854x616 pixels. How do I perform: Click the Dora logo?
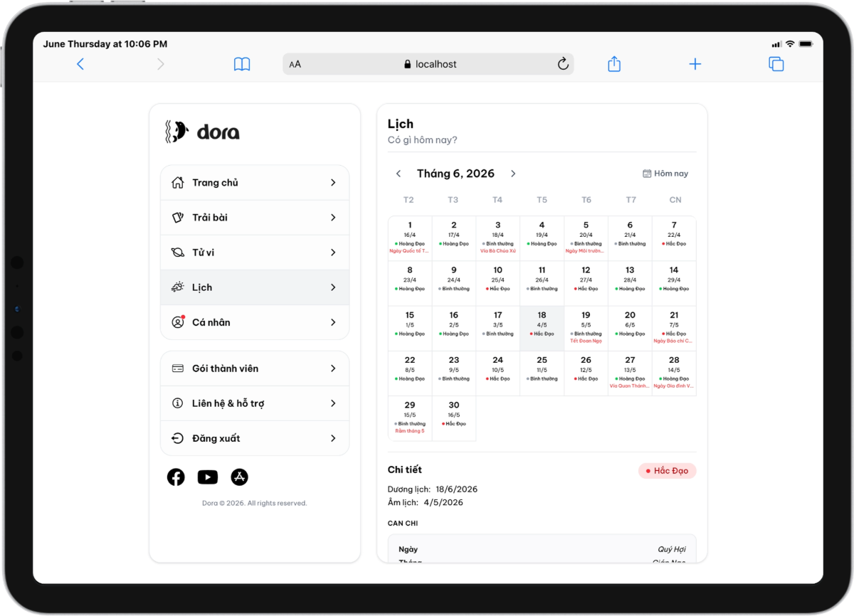click(202, 132)
